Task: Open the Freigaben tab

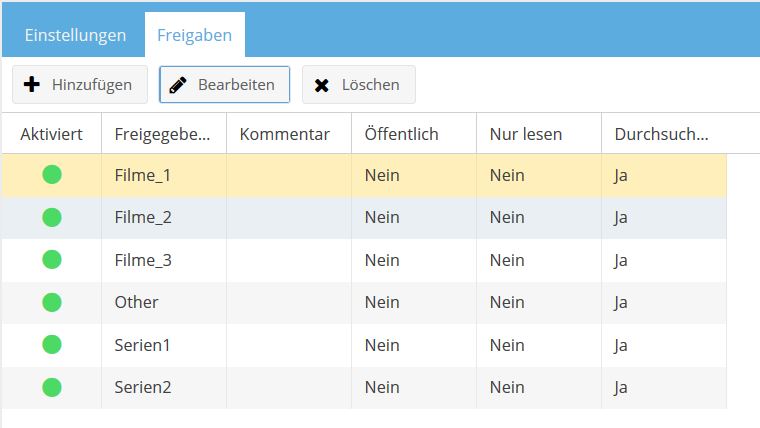Action: (194, 35)
